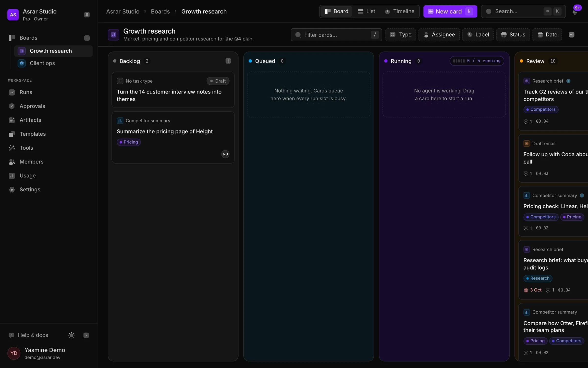Select the Growth research board in sidebar
588x368 pixels.
[x=53, y=51]
